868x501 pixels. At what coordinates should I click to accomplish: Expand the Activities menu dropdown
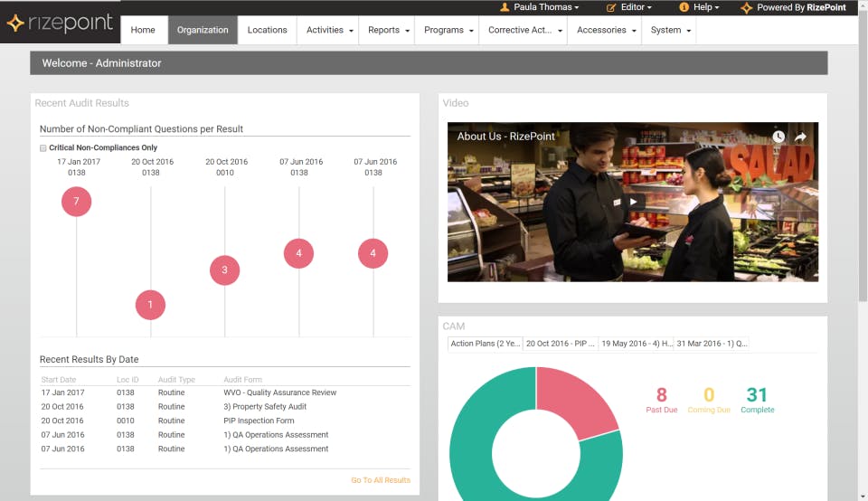tap(329, 30)
